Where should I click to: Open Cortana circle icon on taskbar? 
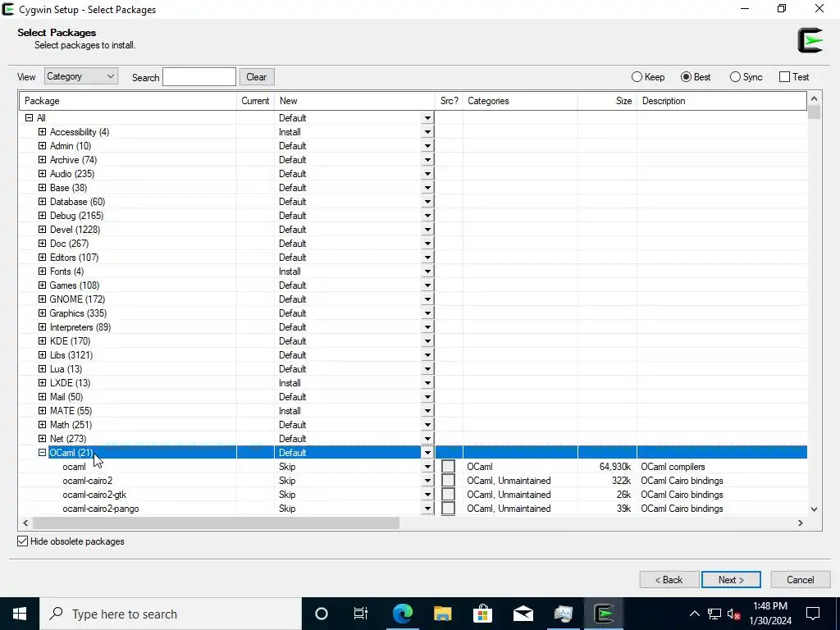click(321, 614)
